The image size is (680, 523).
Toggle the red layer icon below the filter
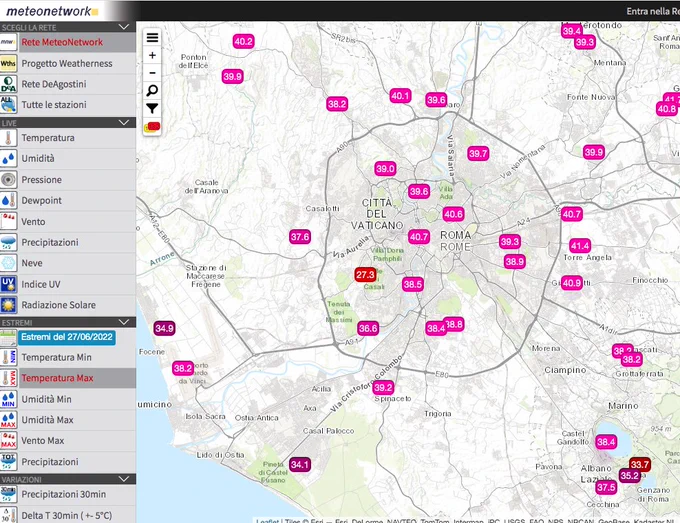click(152, 127)
